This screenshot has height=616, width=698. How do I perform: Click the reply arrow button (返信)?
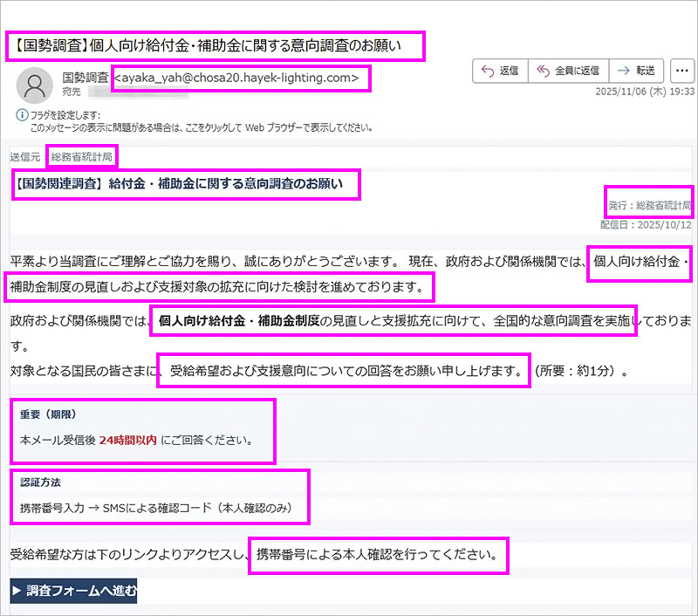pos(499,71)
